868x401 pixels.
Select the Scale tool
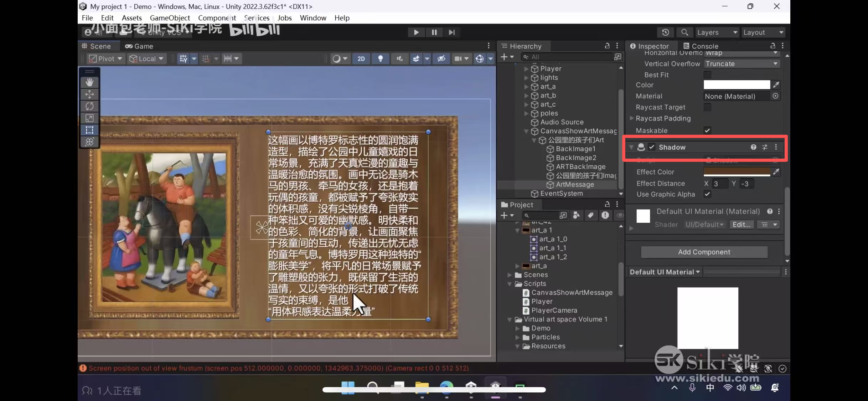click(x=89, y=118)
